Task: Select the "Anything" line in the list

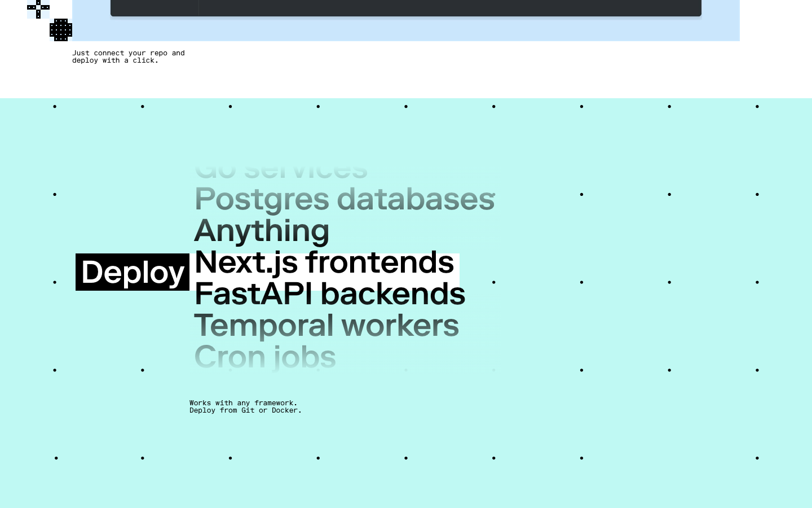Action: (x=262, y=231)
